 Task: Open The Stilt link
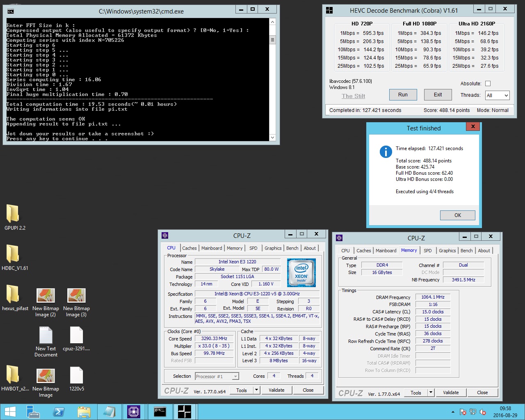pos(353,96)
